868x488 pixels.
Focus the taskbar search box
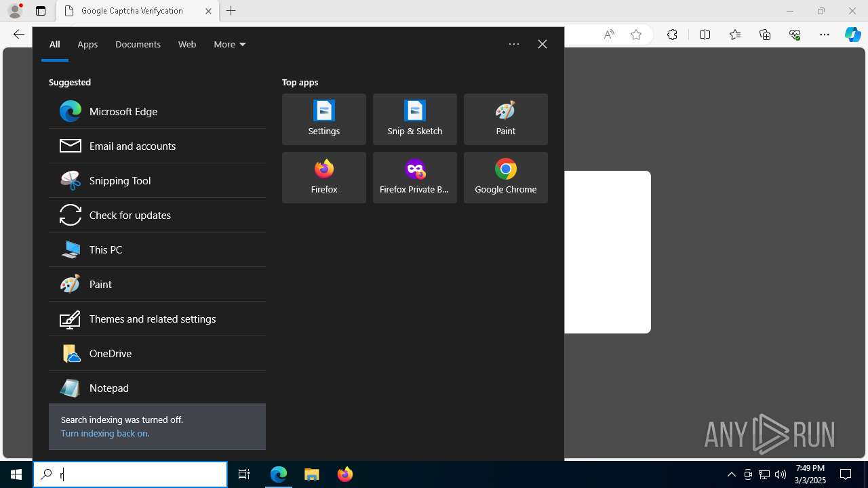click(130, 474)
